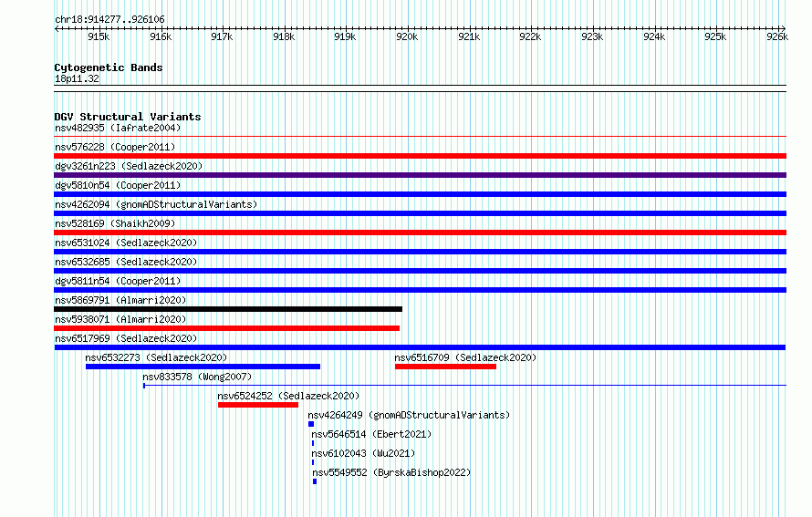
Task: Click the 926k ruler tick label
Action: click(777, 36)
